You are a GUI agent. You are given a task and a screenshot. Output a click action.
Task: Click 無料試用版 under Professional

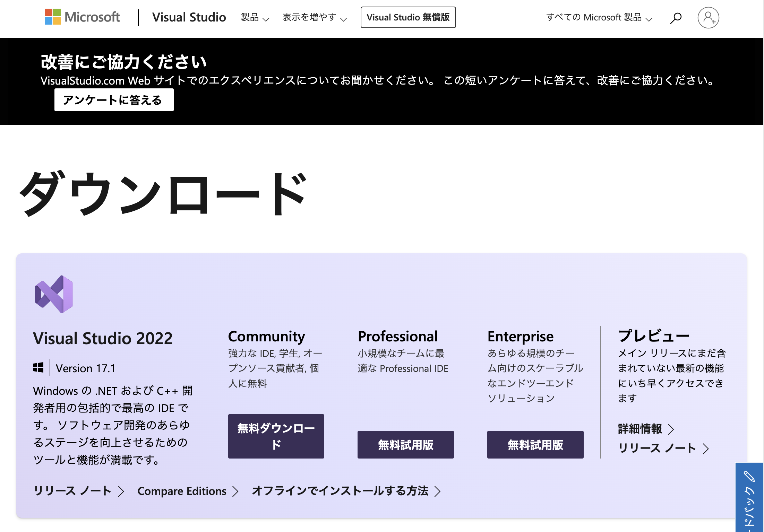[x=406, y=445]
